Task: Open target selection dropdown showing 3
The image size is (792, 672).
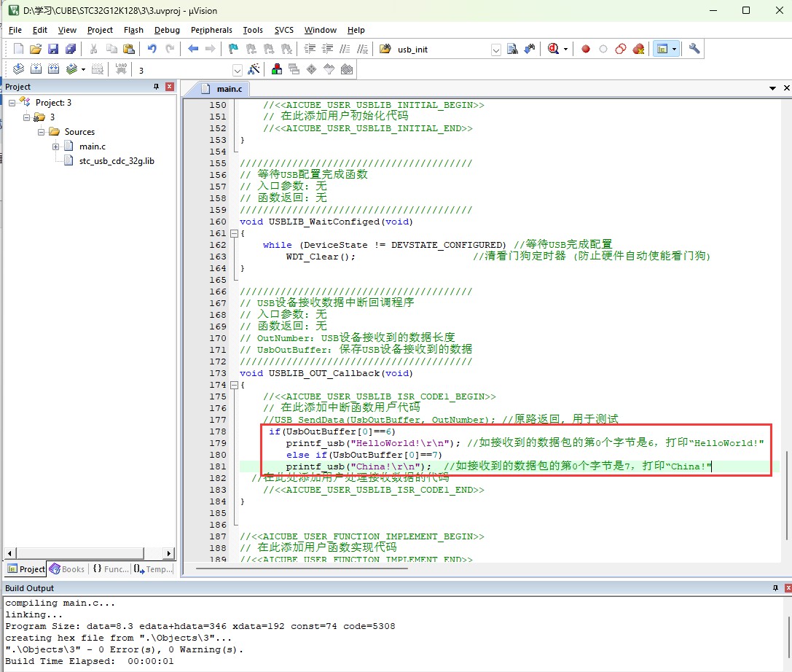Action: (237, 70)
